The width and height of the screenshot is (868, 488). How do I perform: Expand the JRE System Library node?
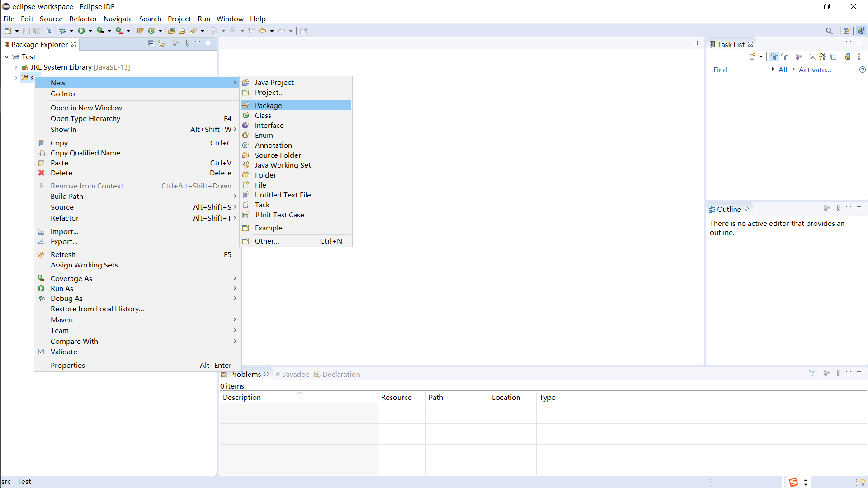pyautogui.click(x=16, y=67)
